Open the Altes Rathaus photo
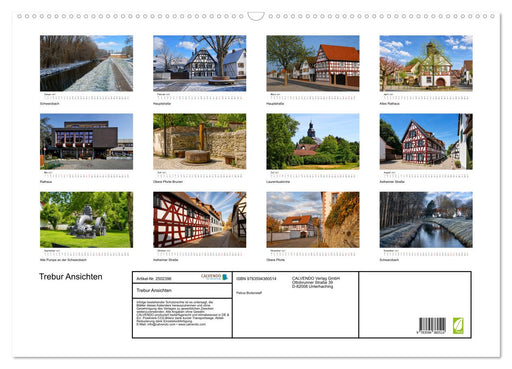 426,63
